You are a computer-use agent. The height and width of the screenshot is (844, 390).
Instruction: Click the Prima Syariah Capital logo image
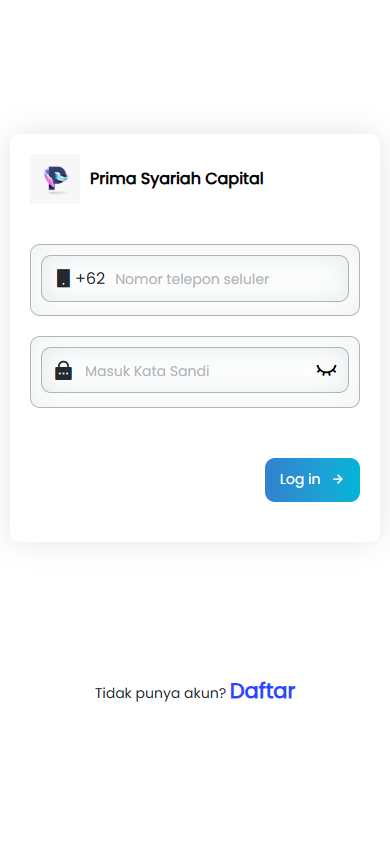point(55,179)
